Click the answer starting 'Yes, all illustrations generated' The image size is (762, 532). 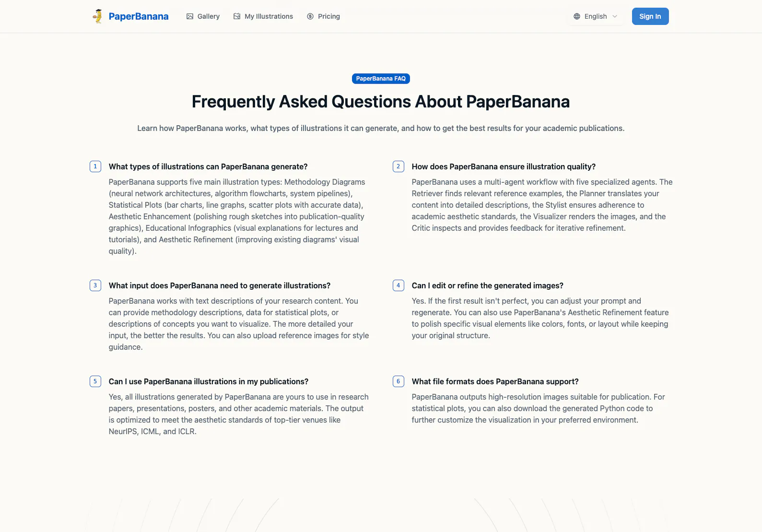tap(239, 414)
